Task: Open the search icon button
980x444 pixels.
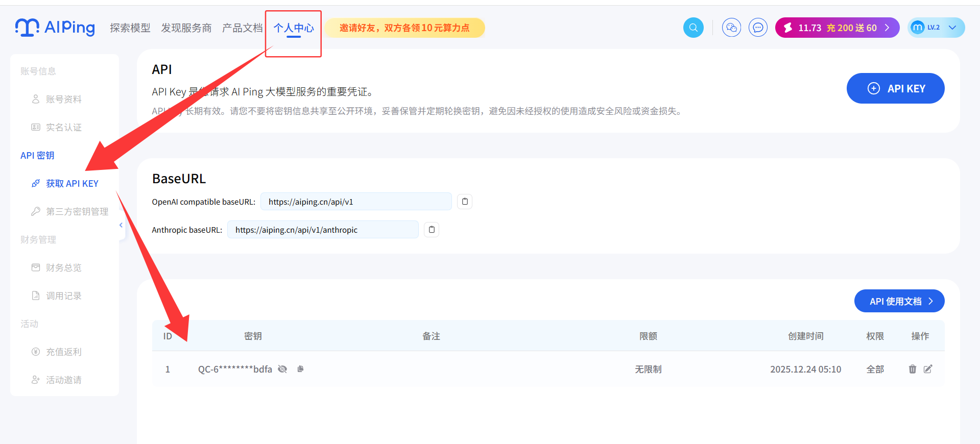Action: tap(693, 28)
